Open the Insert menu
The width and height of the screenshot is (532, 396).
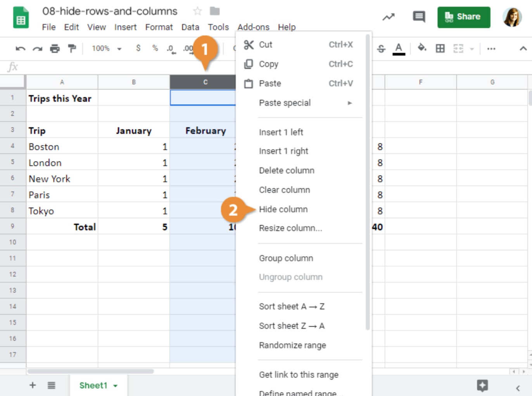point(125,27)
